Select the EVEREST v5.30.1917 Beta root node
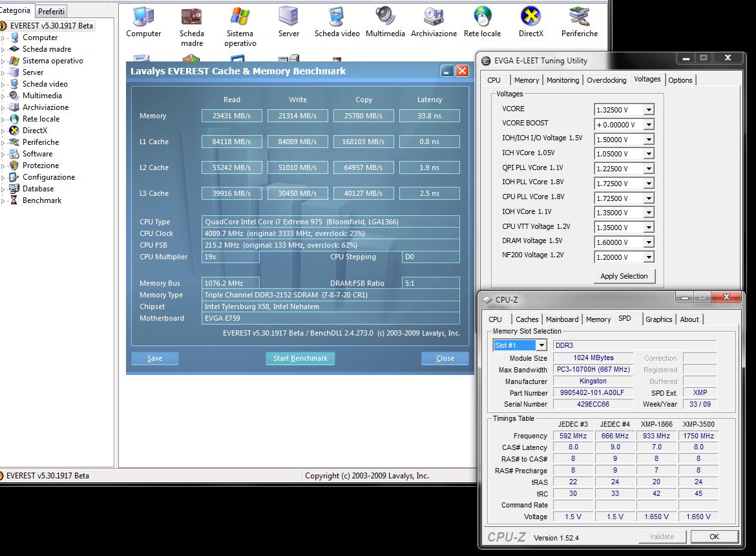Image resolution: width=756 pixels, height=556 pixels. pyautogui.click(x=51, y=26)
